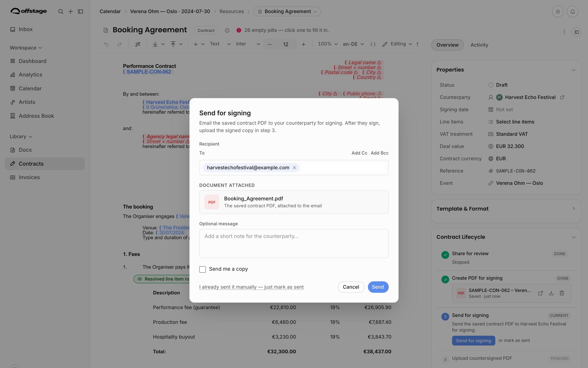This screenshot has height=368, width=588.
Task: Tick the Send me a copy checkbox
Action: [202, 269]
